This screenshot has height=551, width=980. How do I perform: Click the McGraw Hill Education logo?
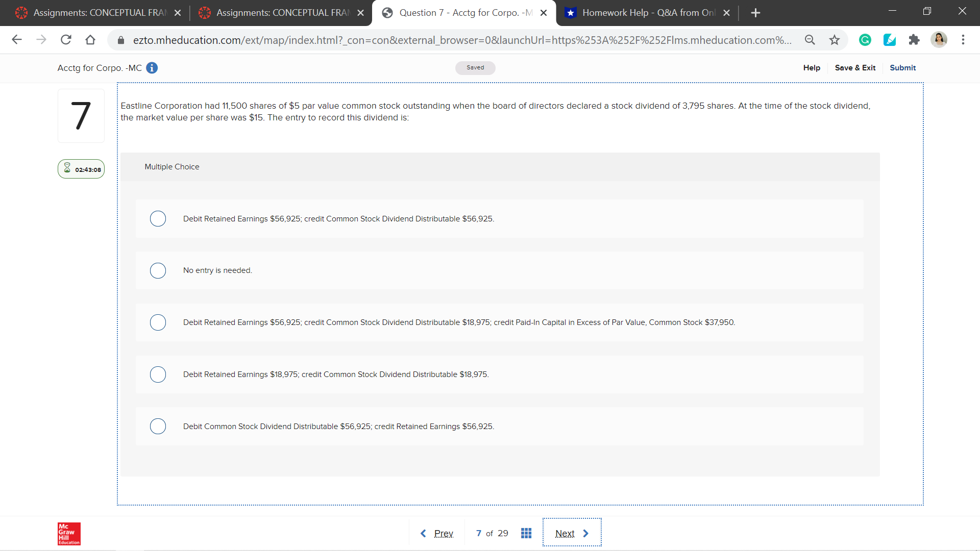pyautogui.click(x=69, y=534)
